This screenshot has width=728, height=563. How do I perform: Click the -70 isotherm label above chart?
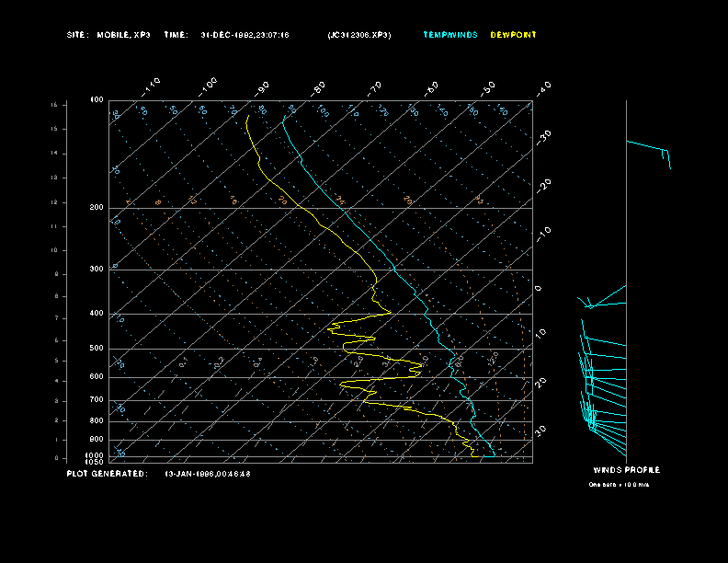[375, 88]
